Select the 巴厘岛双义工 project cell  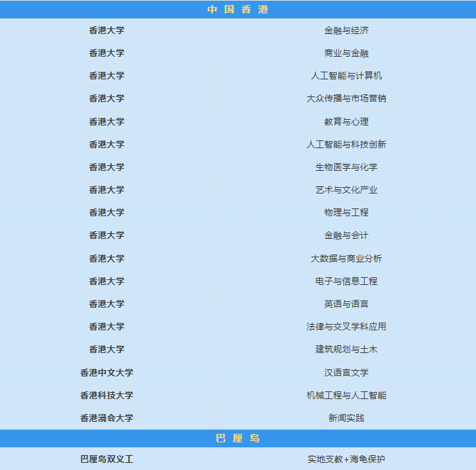click(x=106, y=459)
